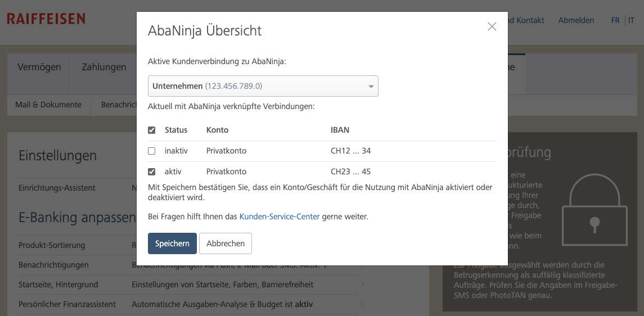
Task: Click the aktiv status text
Action: click(173, 171)
